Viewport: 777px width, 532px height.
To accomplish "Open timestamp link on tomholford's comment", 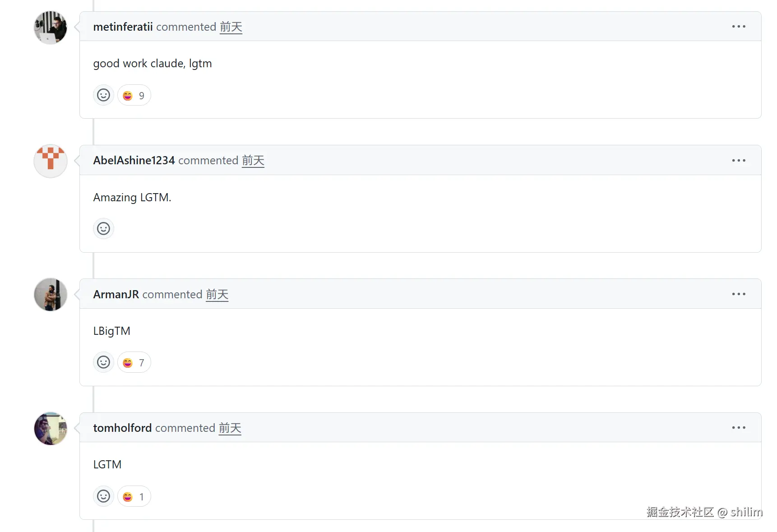I will click(230, 428).
